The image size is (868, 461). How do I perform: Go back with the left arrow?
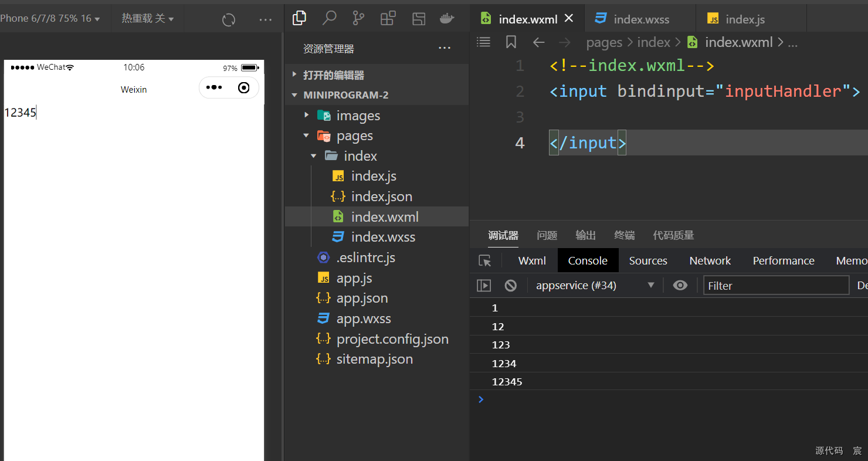point(538,42)
